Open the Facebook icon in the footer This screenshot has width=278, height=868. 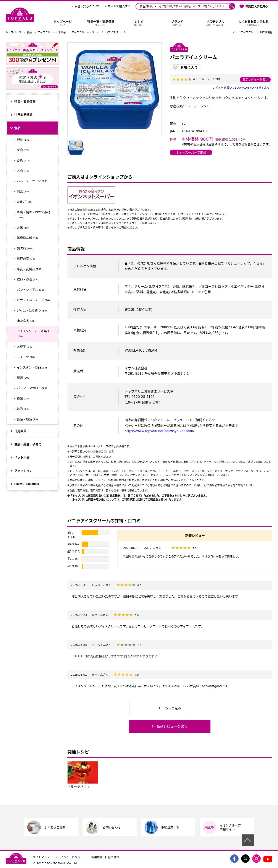(x=234, y=858)
